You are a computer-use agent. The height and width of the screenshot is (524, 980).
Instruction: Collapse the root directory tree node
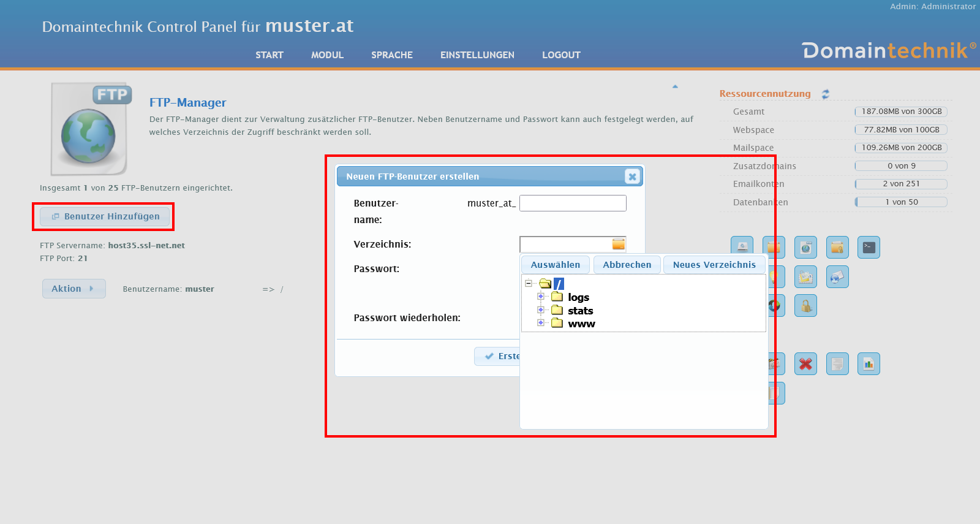tap(528, 284)
